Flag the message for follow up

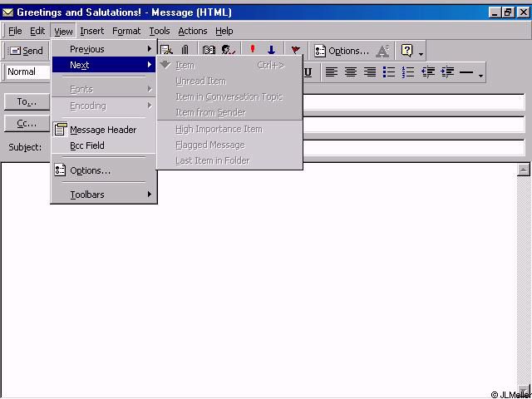pos(296,51)
